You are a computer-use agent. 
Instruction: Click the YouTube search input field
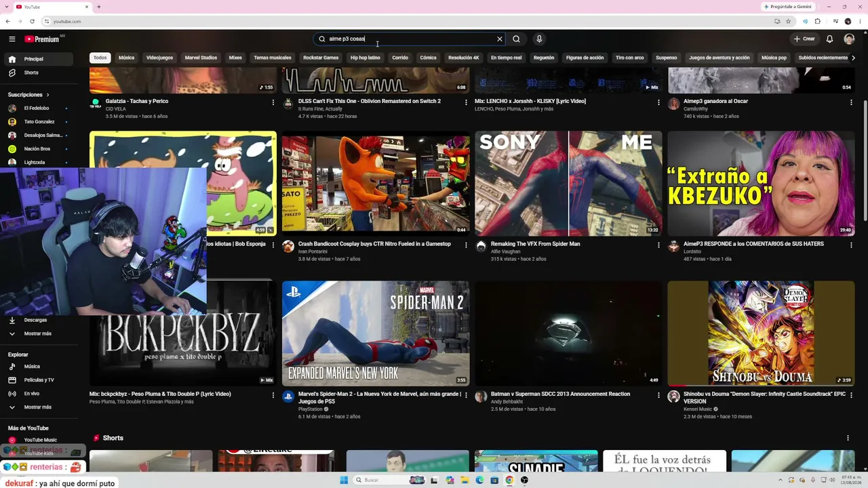(x=409, y=39)
